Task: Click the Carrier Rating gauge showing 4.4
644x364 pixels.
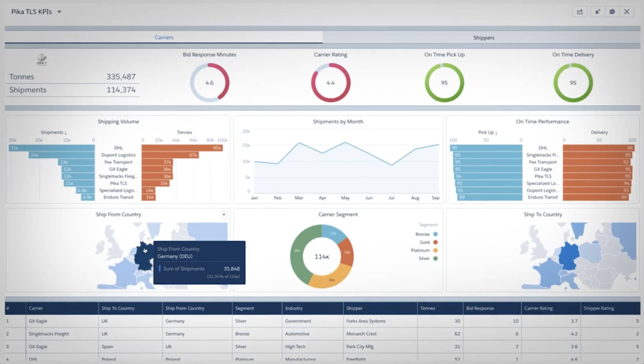Action: point(331,82)
